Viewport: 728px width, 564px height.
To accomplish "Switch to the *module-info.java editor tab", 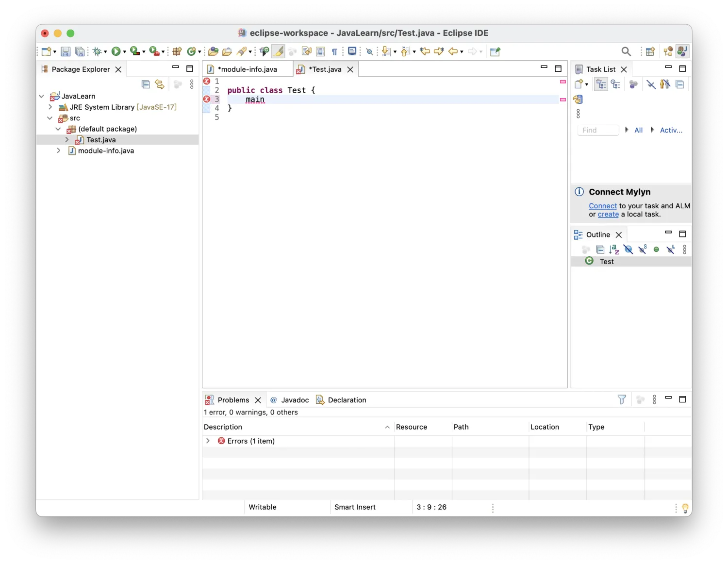I will click(x=247, y=69).
